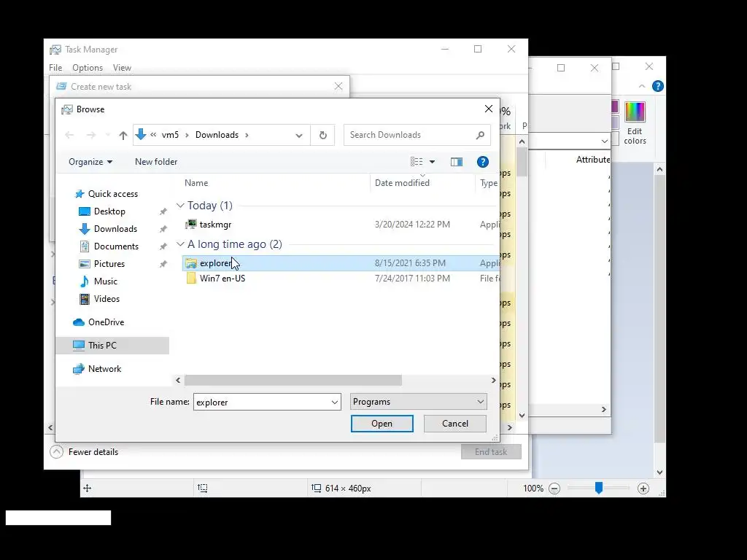Go up one folder level in Browse

123,135
